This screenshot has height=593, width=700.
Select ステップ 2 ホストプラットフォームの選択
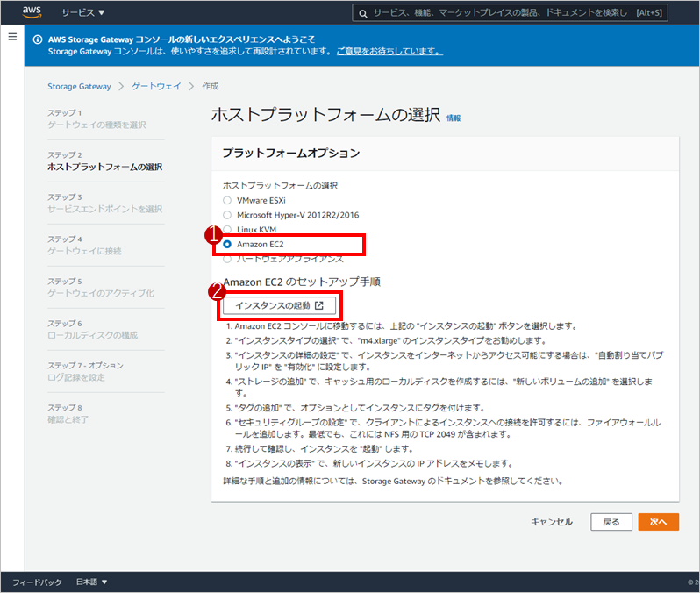click(x=105, y=161)
